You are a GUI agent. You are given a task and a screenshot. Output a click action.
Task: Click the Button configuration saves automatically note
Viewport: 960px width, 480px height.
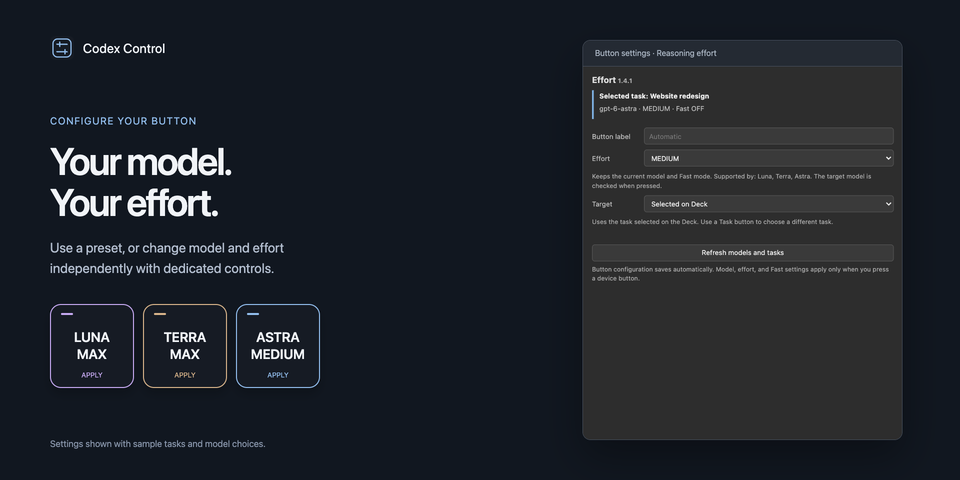(x=740, y=274)
